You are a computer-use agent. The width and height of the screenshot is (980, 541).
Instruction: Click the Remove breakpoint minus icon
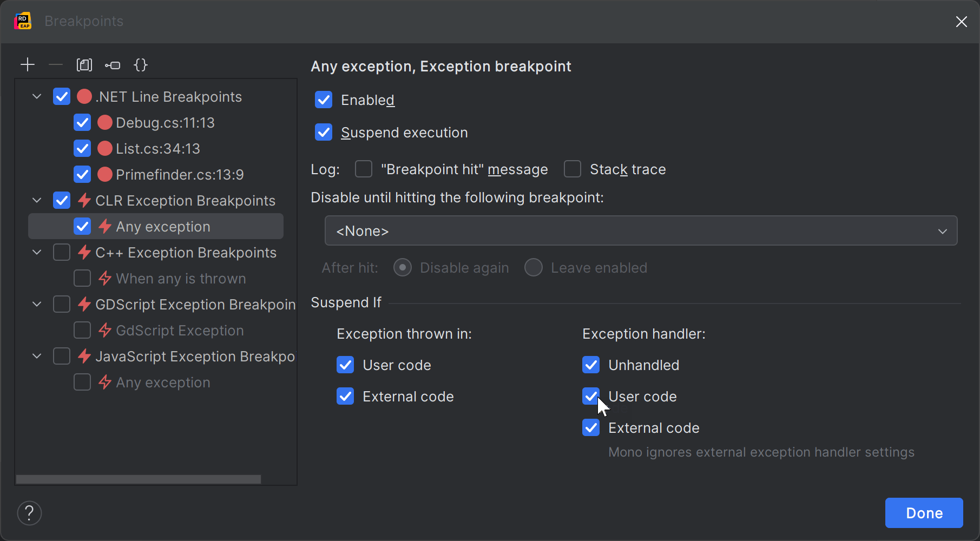click(x=56, y=65)
